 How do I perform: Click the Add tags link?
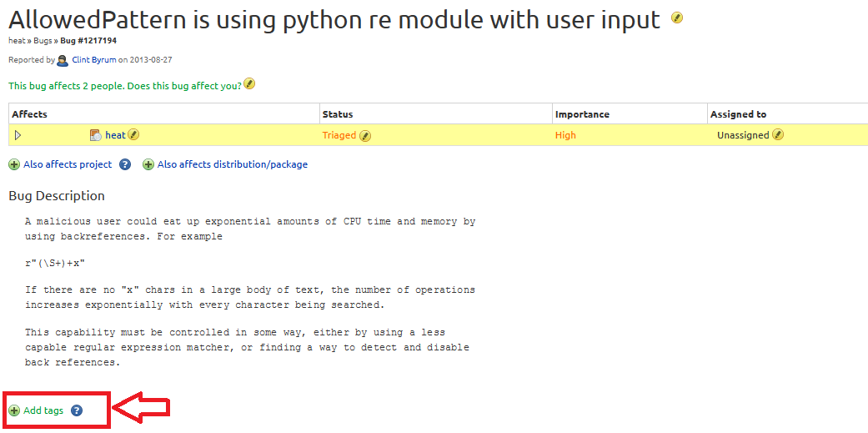pos(43,410)
